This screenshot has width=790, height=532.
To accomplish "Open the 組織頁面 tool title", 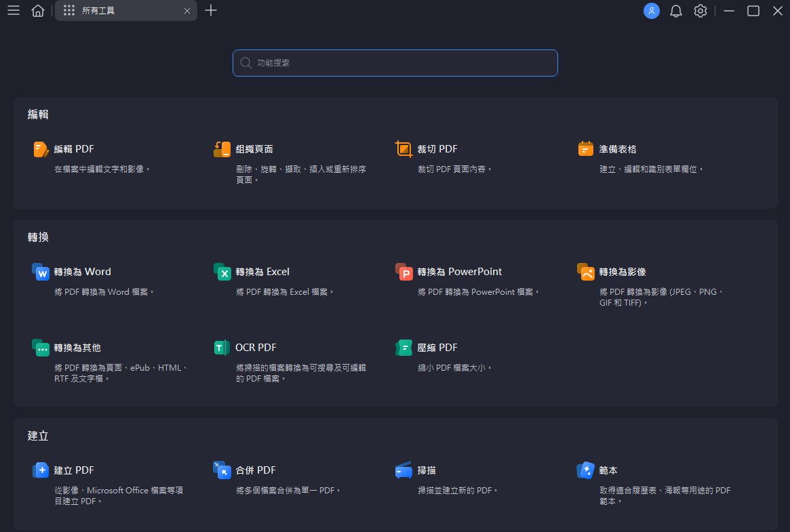I will 254,149.
